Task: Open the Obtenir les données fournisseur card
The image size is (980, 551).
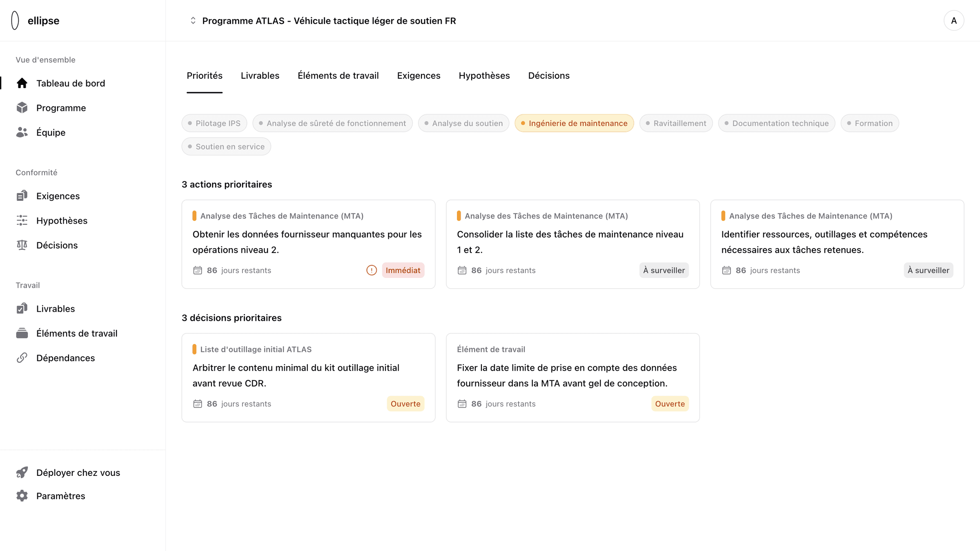Action: coord(308,244)
